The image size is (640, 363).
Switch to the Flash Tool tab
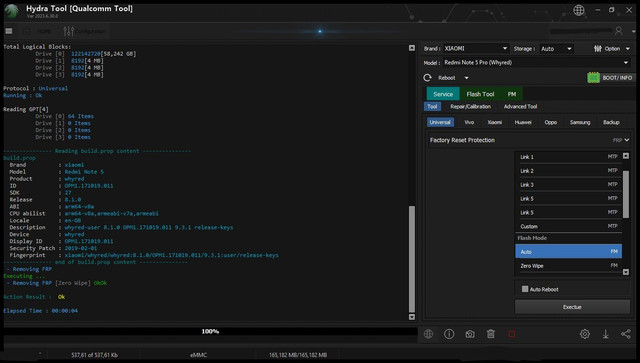click(x=480, y=94)
